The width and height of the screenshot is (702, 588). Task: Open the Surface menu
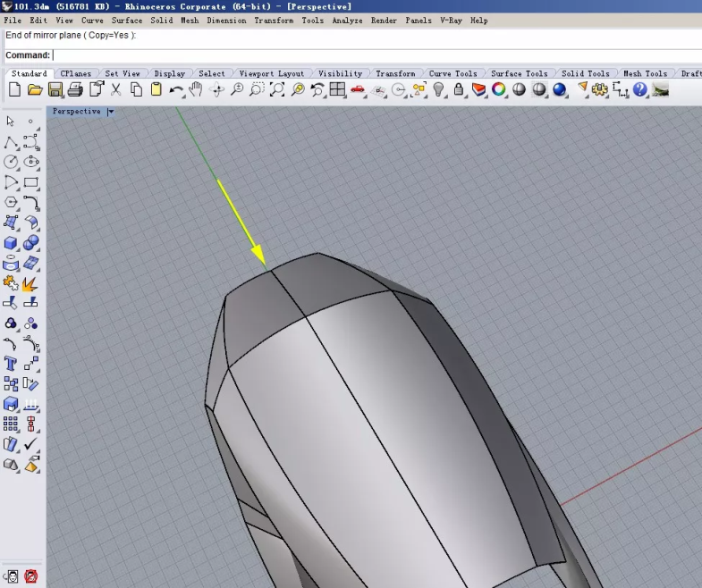pyautogui.click(x=126, y=20)
